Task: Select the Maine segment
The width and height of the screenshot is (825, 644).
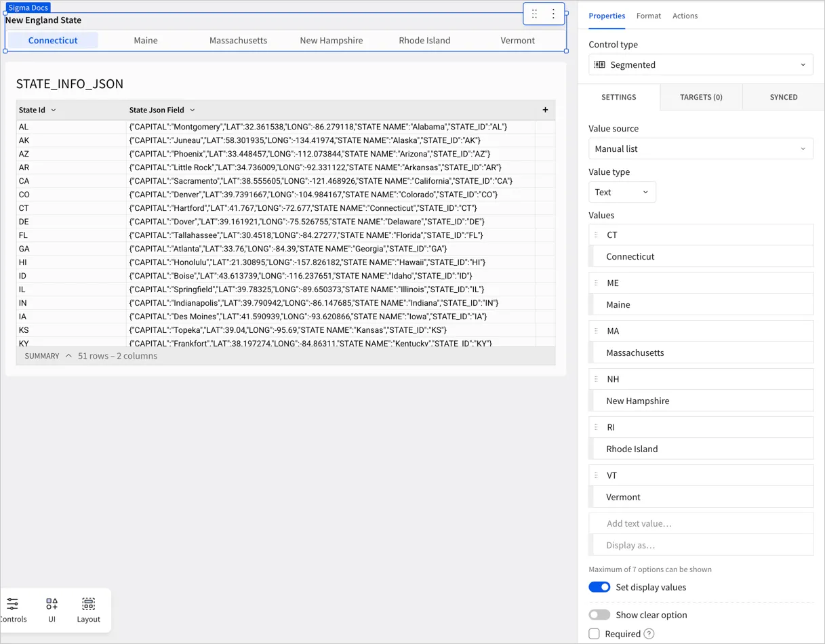Action: [146, 41]
